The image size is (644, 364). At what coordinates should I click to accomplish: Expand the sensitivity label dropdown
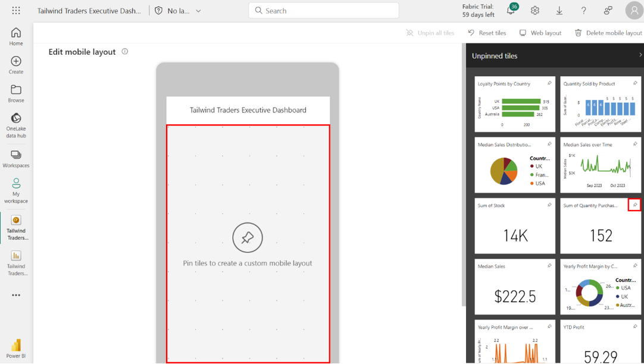pyautogui.click(x=198, y=11)
